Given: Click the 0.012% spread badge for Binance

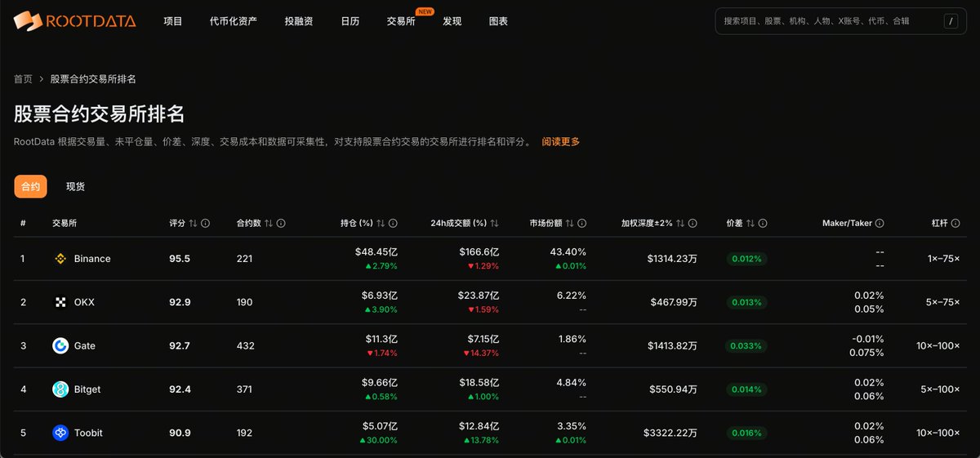Looking at the screenshot, I should coord(746,259).
